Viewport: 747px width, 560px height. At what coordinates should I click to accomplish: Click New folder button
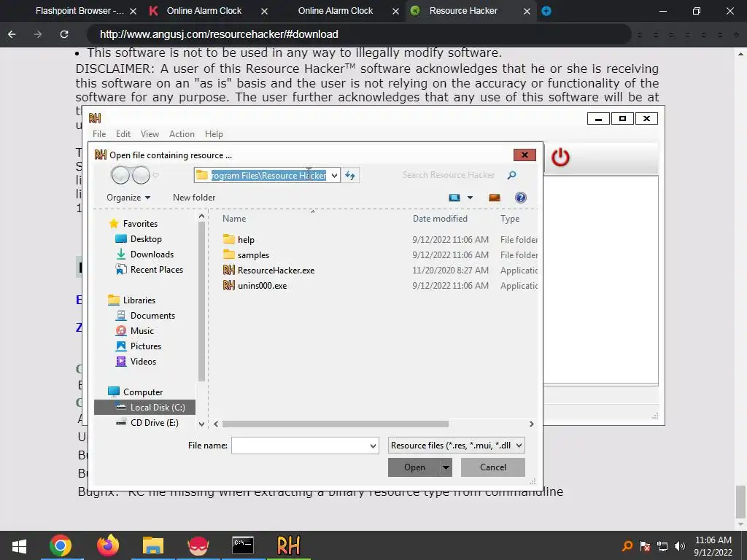coord(194,198)
